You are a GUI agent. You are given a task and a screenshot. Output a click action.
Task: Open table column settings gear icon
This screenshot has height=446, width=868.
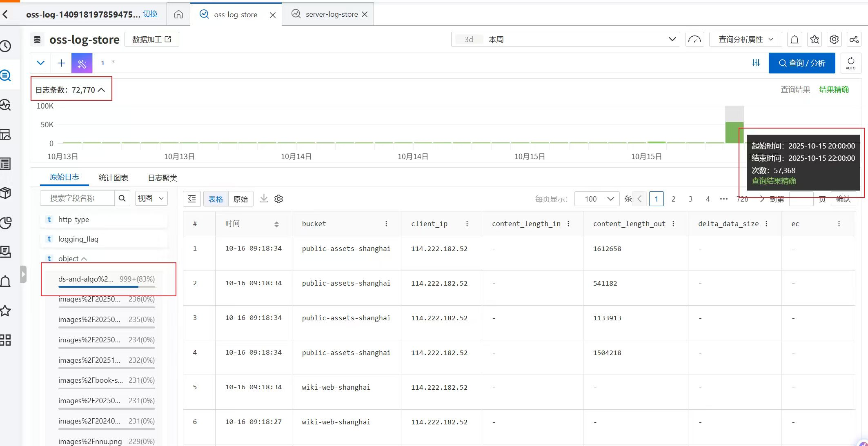tap(279, 199)
